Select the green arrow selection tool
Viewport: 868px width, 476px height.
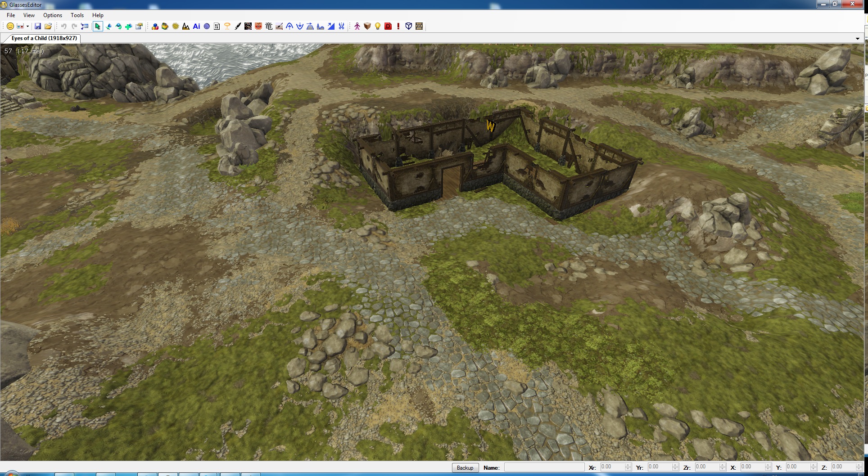(97, 27)
